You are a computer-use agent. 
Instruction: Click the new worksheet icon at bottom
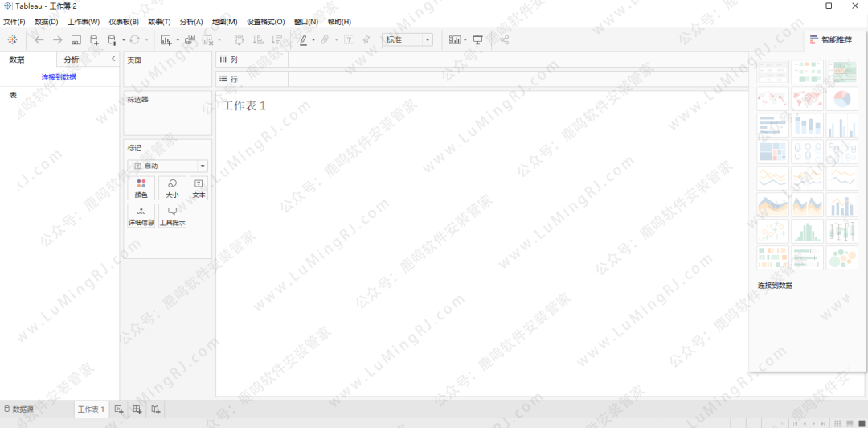tap(118, 409)
